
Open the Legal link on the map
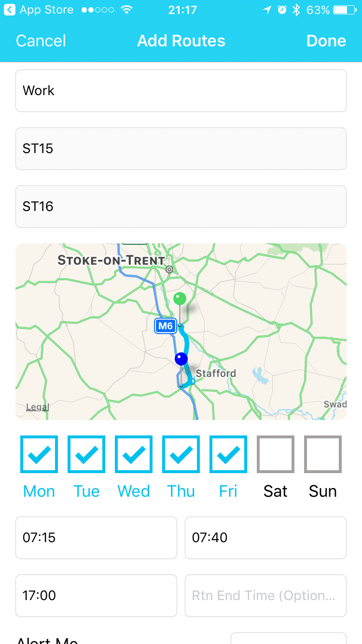click(38, 407)
